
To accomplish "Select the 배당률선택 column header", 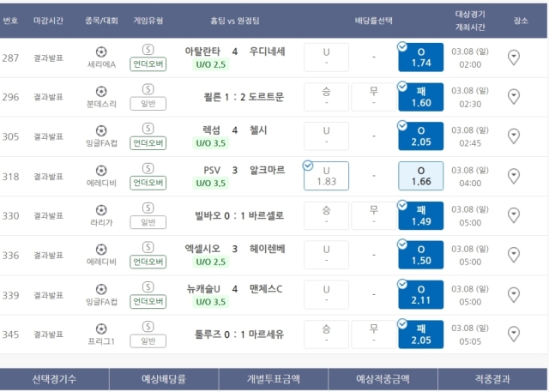I will tap(373, 19).
